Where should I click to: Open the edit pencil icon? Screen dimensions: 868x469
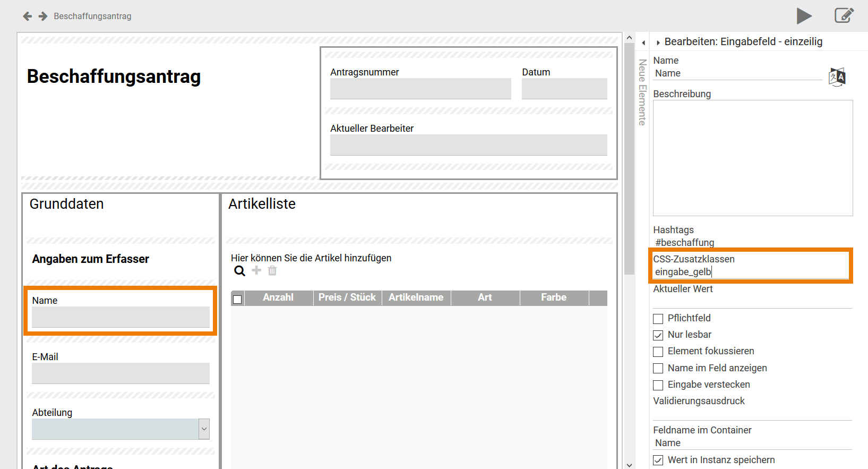pyautogui.click(x=844, y=15)
